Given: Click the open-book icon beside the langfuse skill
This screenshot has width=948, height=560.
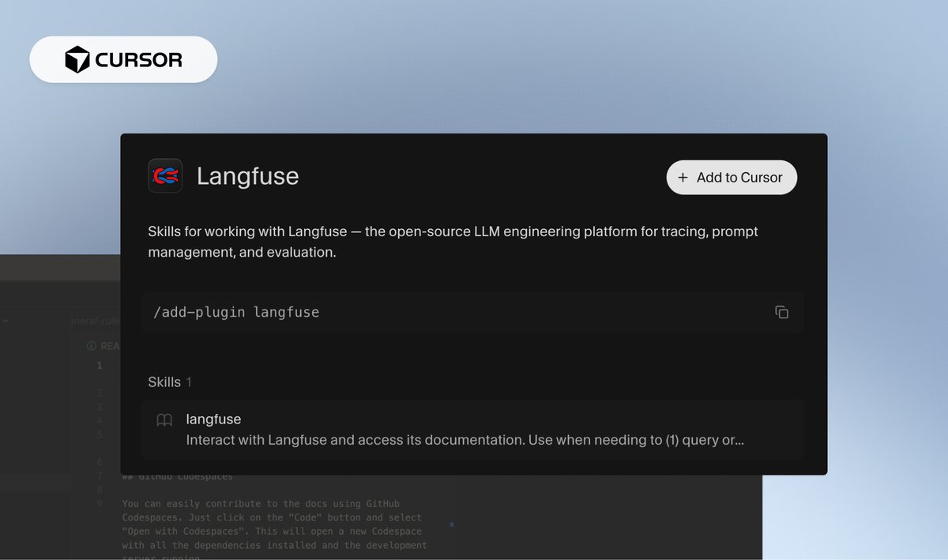Looking at the screenshot, I should (x=166, y=419).
